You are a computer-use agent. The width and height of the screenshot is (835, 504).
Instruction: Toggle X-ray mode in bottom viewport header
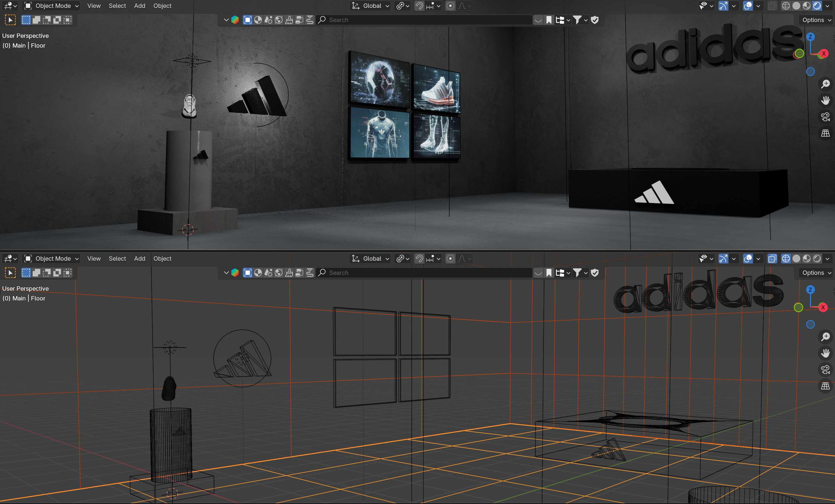(772, 259)
